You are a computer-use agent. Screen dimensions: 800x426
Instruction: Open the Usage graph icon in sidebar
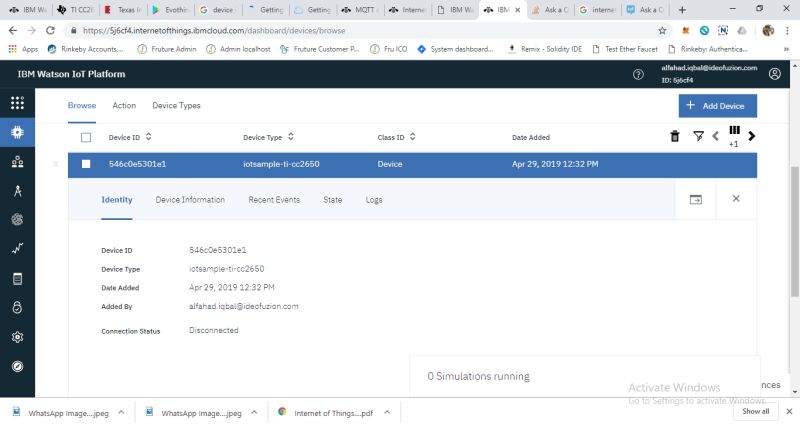(x=17, y=248)
